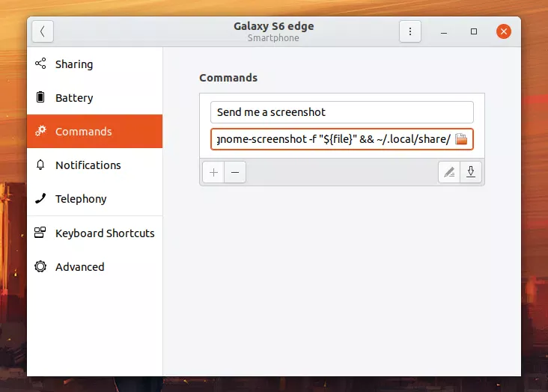The width and height of the screenshot is (548, 392).
Task: Click the 'Galaxy S6 edge' window title
Action: point(274,26)
